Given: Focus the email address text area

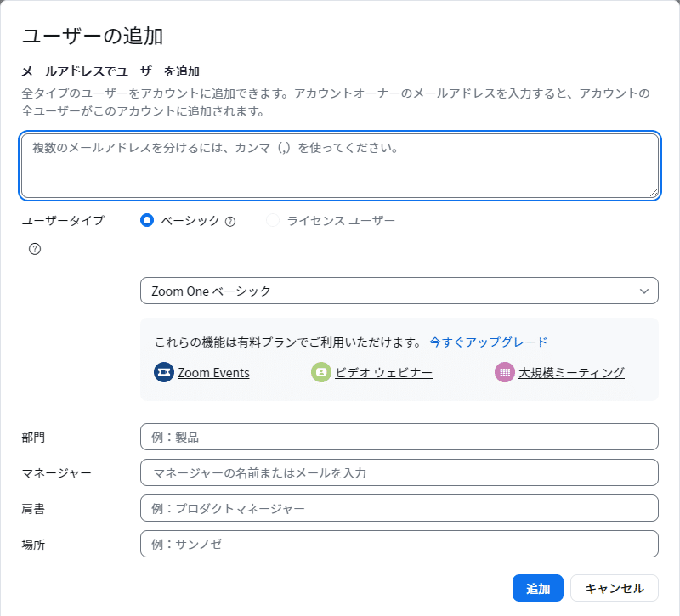Looking at the screenshot, I should click(x=339, y=165).
